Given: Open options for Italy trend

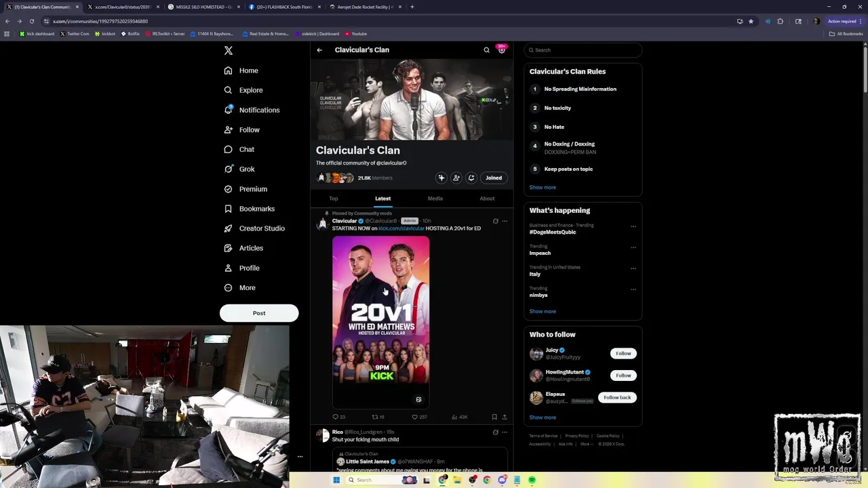Looking at the screenshot, I should (633, 268).
